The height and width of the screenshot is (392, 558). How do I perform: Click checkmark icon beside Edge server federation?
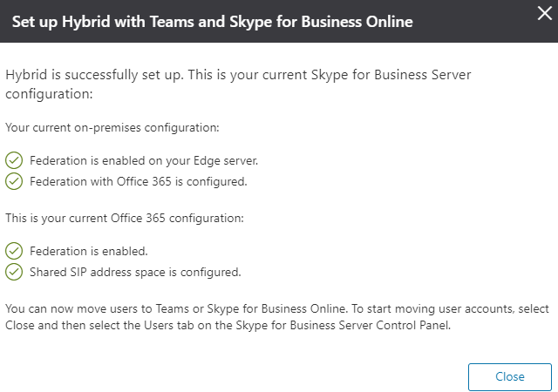coord(14,160)
